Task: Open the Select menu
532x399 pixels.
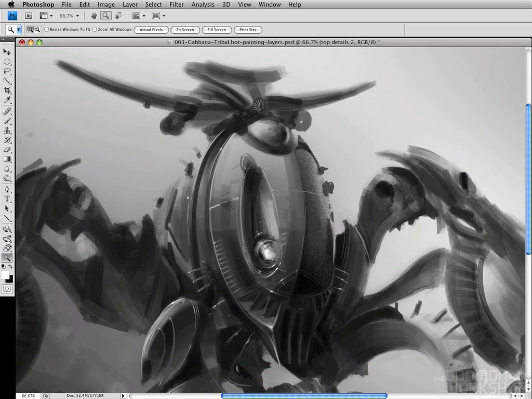Action: 153,4
